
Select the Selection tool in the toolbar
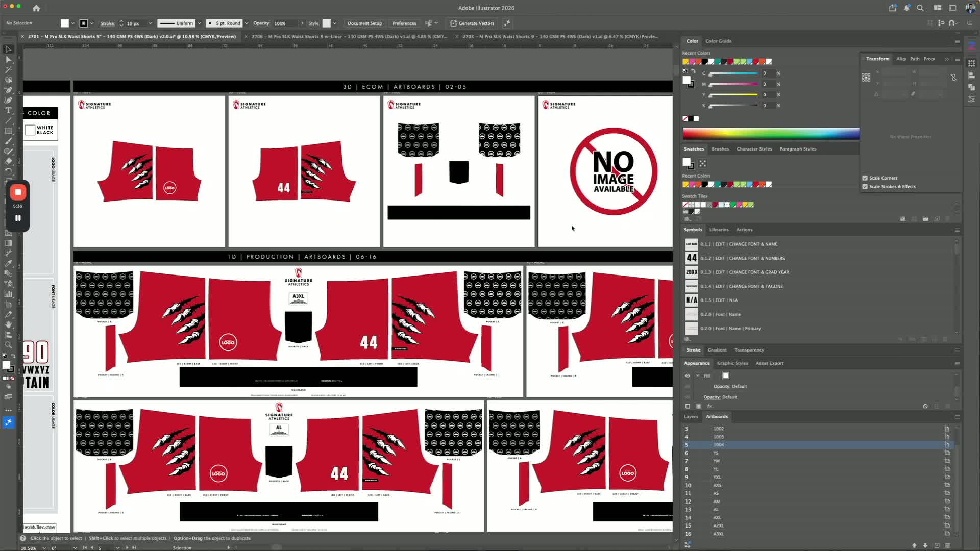coord(8,49)
